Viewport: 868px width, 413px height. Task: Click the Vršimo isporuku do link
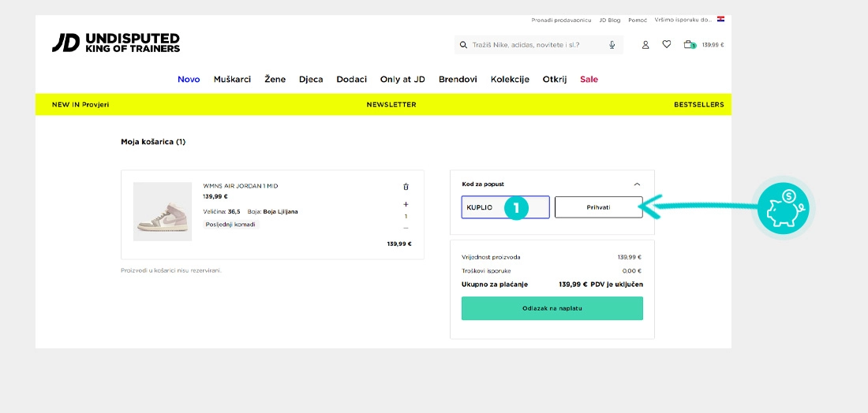point(683,20)
